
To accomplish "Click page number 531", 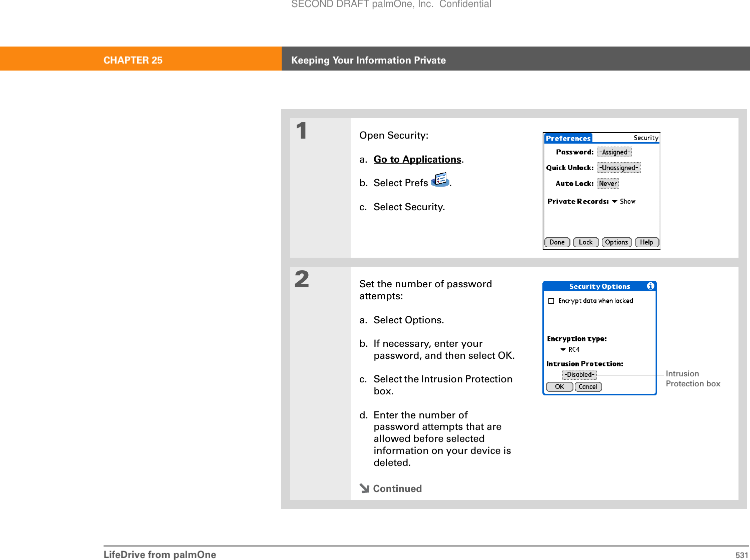I will [x=741, y=555].
